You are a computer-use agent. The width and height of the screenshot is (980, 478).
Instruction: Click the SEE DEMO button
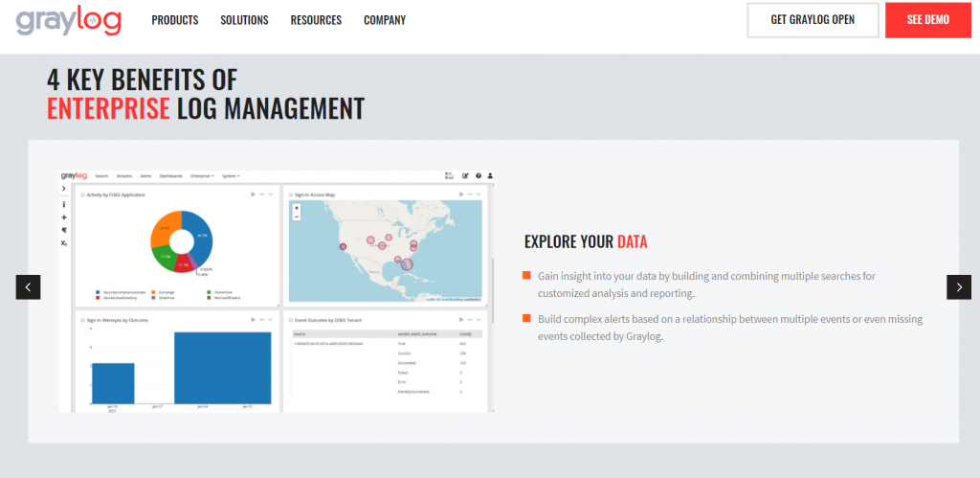point(928,20)
